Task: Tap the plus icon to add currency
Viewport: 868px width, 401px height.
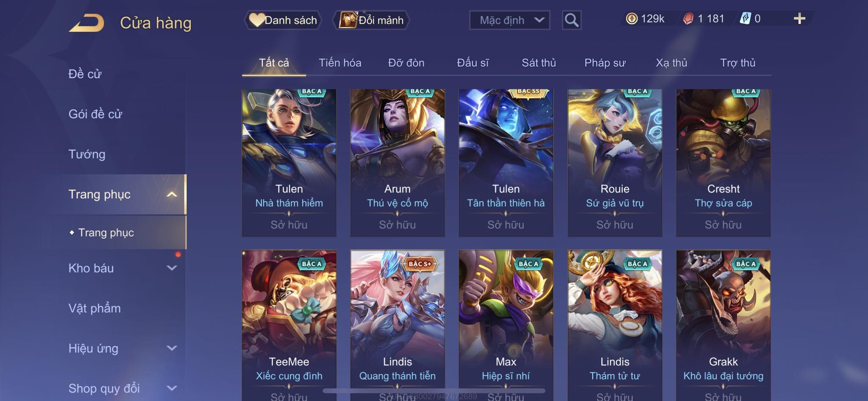Action: (799, 18)
